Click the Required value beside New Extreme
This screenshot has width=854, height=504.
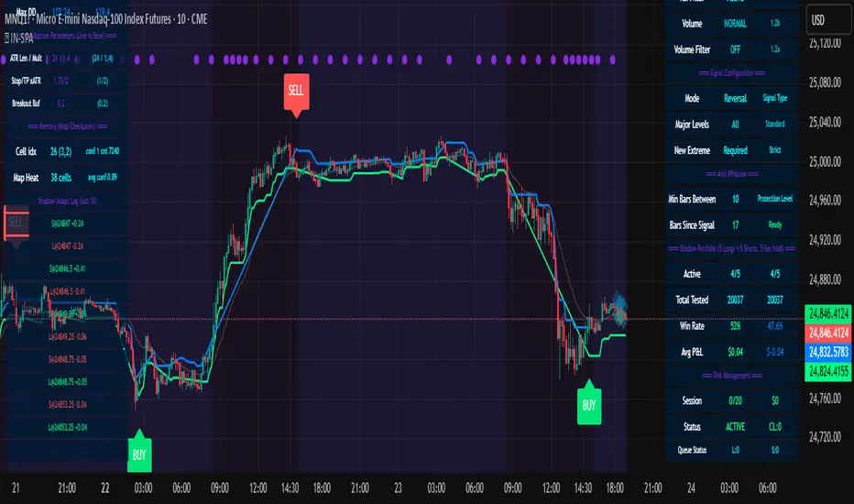coord(735,150)
